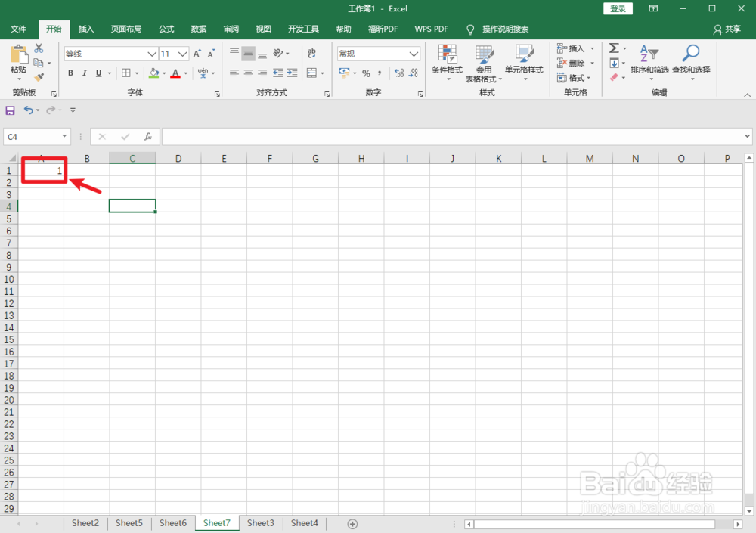Apply cell borders icon
The image size is (756, 533).
pyautogui.click(x=126, y=73)
